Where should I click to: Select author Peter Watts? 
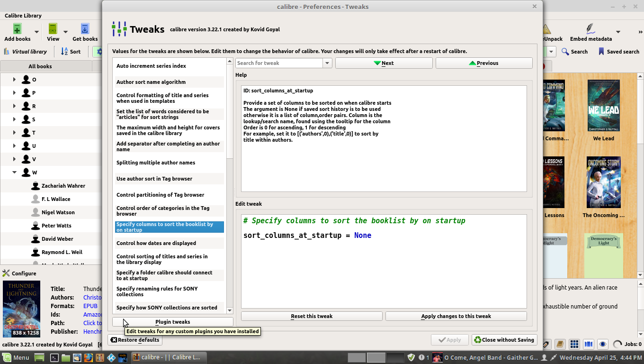coord(56,226)
